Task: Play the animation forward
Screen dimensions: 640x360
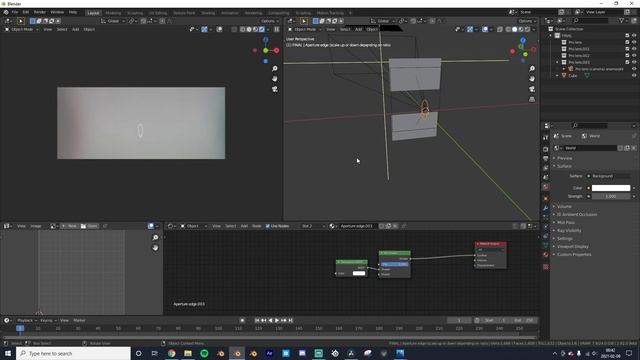Action: pyautogui.click(x=277, y=320)
